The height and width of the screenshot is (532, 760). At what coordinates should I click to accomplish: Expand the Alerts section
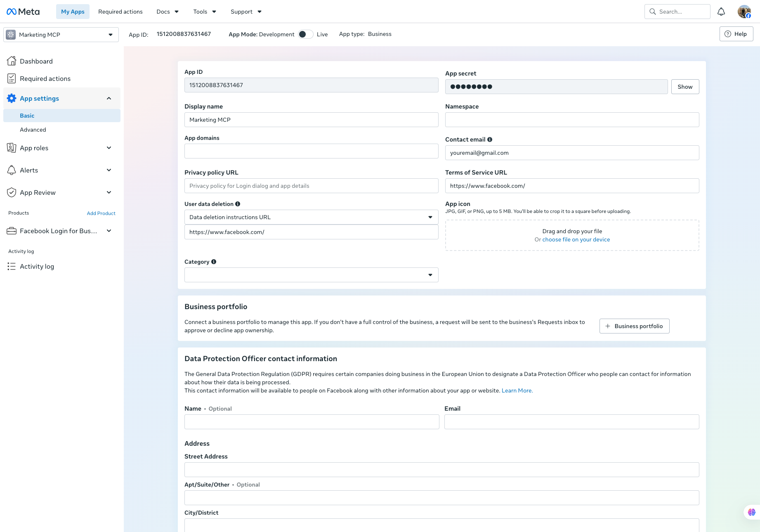tap(109, 170)
